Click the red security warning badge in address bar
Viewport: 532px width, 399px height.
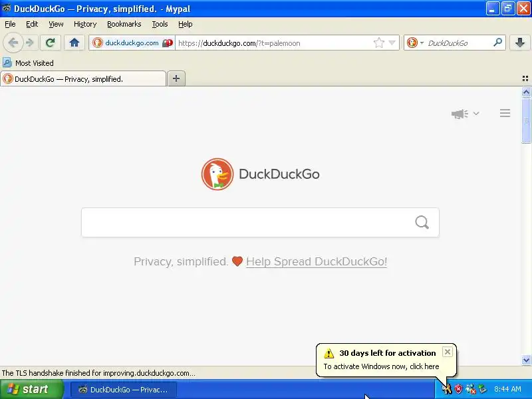click(168, 43)
